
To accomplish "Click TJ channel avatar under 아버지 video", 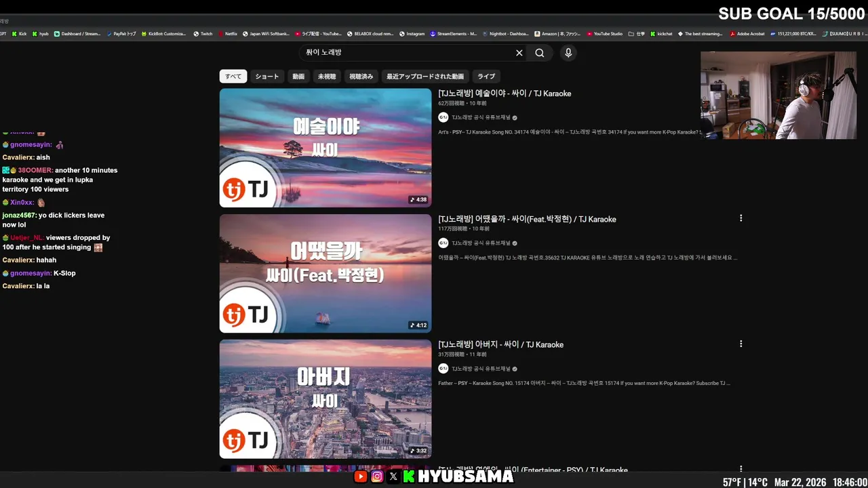I will tap(443, 368).
